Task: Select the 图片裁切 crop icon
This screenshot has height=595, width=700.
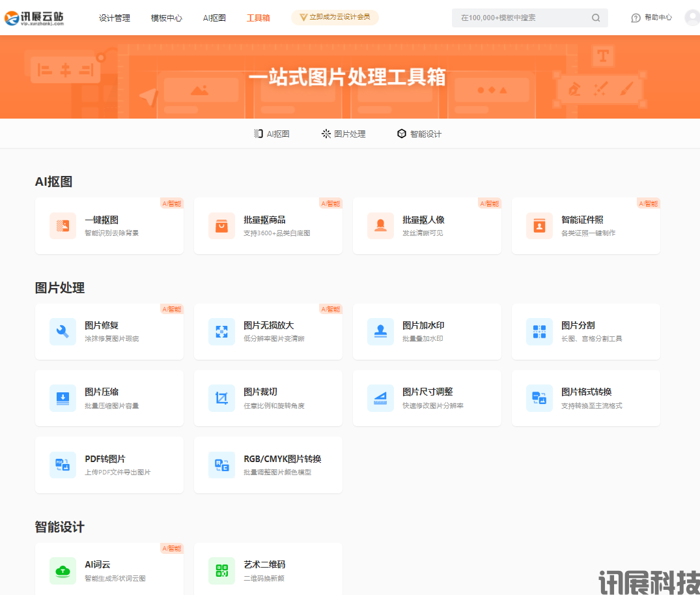Action: pos(221,398)
